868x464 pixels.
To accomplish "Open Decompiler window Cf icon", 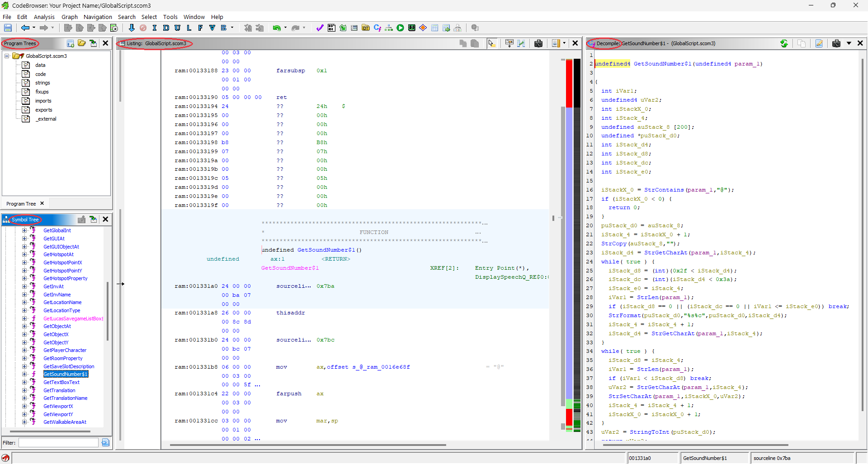I will [x=377, y=28].
